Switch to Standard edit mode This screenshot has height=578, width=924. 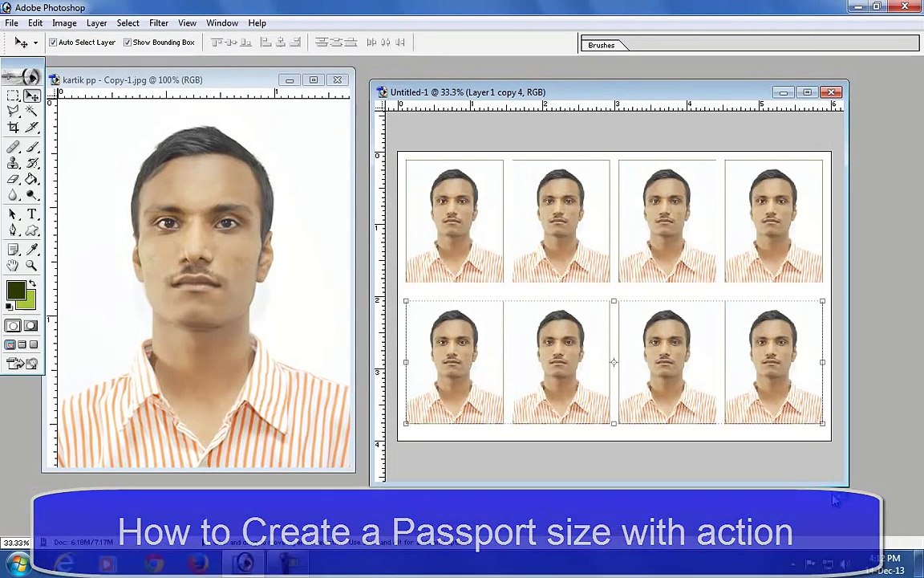pos(13,326)
